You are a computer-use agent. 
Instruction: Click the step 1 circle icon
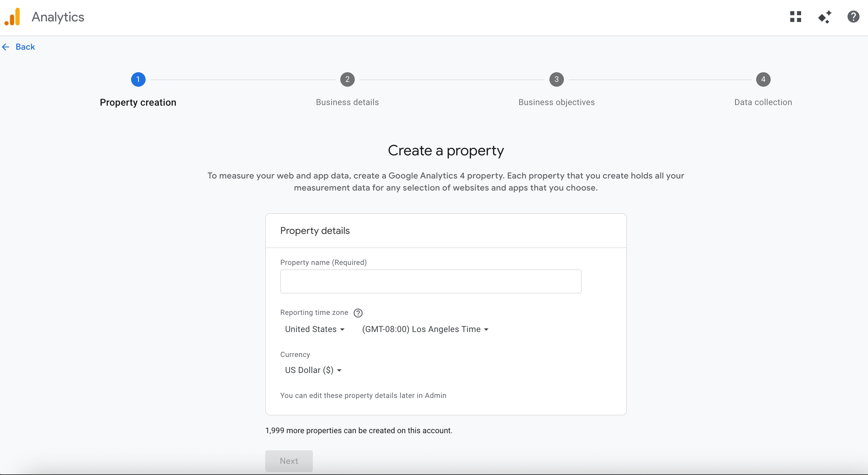point(138,79)
